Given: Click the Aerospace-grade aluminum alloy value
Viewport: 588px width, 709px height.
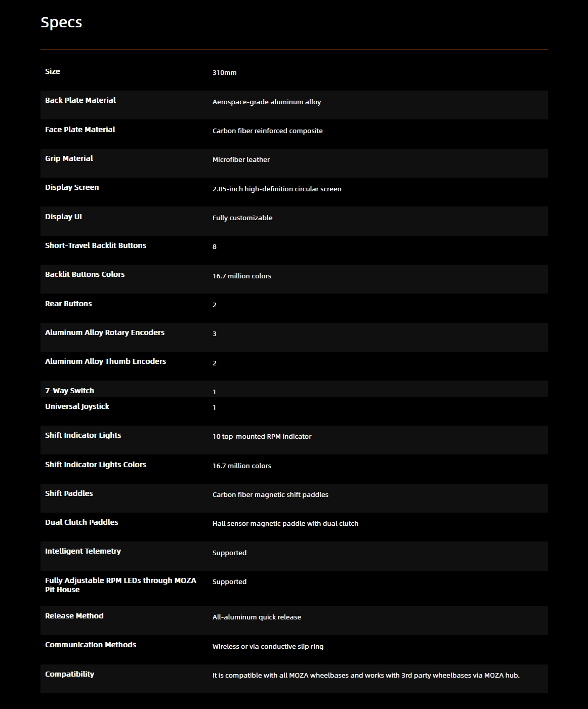Looking at the screenshot, I should pyautogui.click(x=267, y=102).
